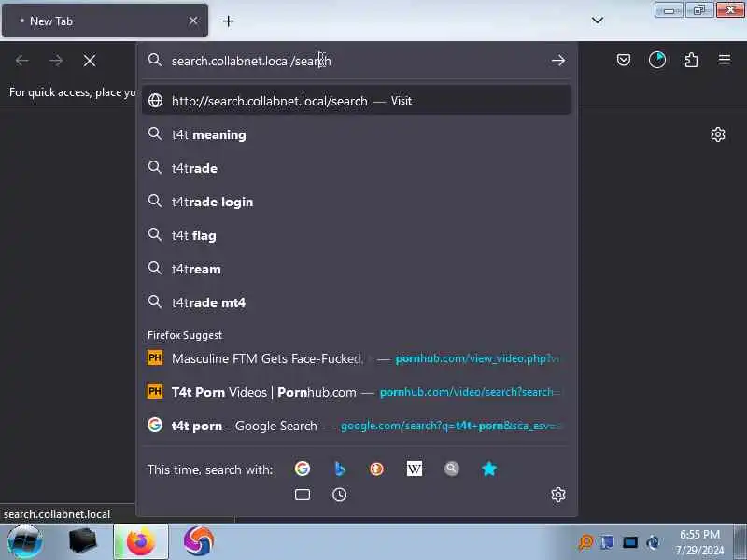Open search settings gear in dropdown
Viewport: 747px width, 560px height.
(557, 495)
